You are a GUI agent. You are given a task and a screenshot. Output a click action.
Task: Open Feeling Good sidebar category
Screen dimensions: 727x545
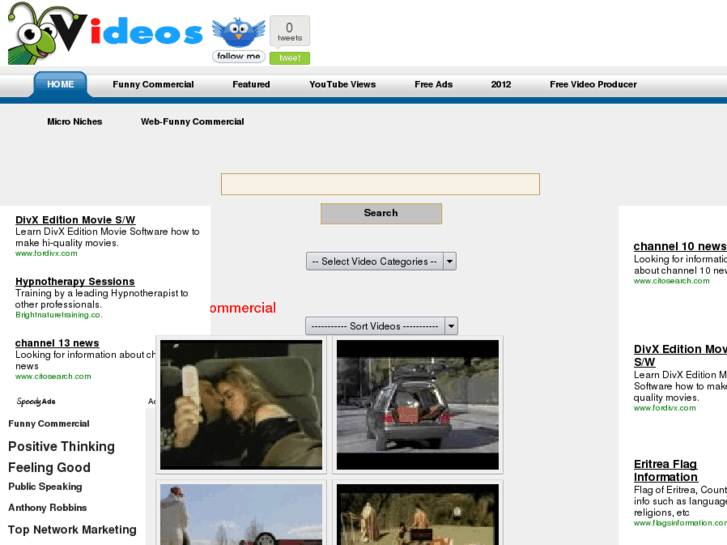(x=49, y=467)
